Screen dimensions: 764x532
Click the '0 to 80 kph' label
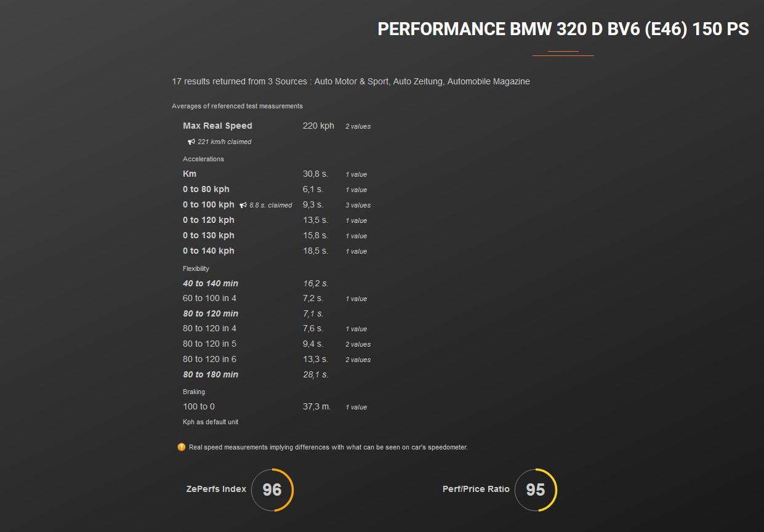[x=206, y=189]
